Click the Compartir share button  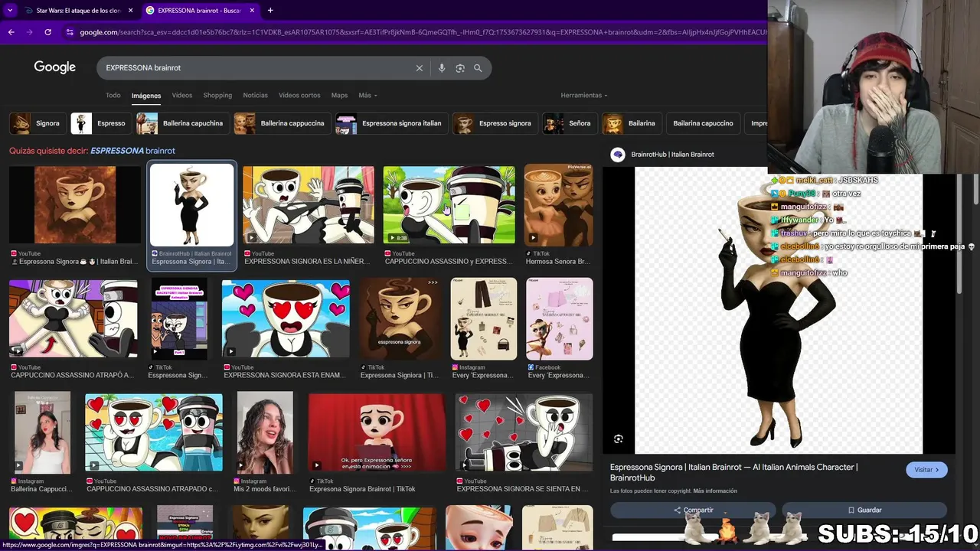tap(693, 510)
